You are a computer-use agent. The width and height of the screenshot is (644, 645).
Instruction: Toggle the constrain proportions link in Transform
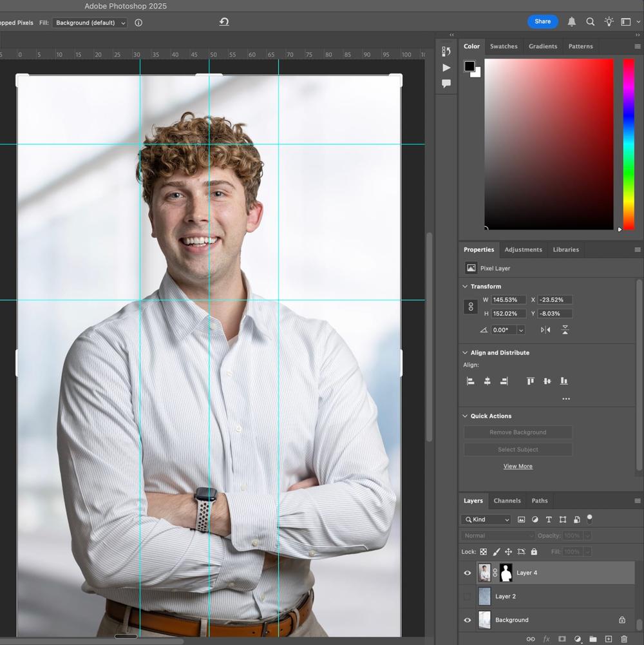[x=471, y=307]
